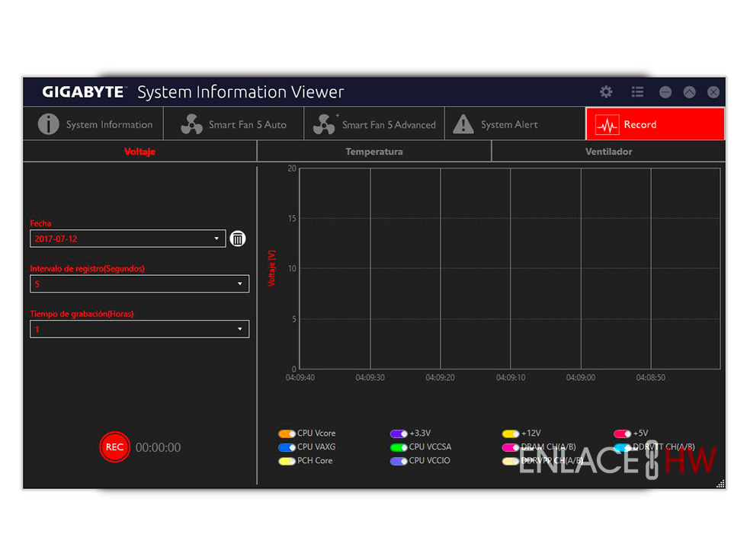
Task: Toggle the DDRVTT CH(A/B) graph line
Action: pos(623,447)
